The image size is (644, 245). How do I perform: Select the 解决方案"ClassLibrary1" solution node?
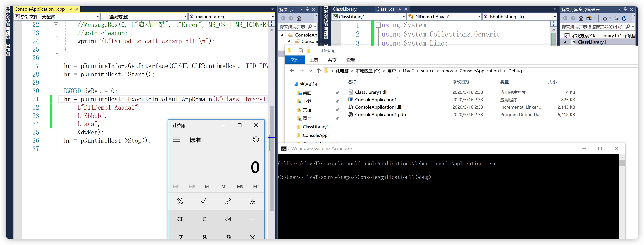pyautogui.click(x=599, y=35)
